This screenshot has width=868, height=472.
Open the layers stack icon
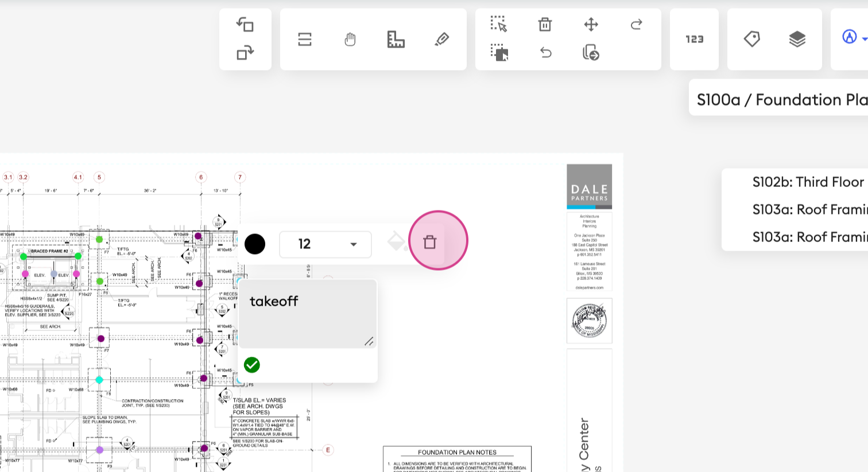(797, 39)
